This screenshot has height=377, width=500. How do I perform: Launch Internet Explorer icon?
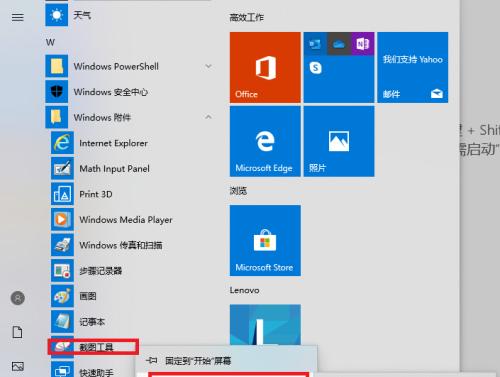(62, 143)
